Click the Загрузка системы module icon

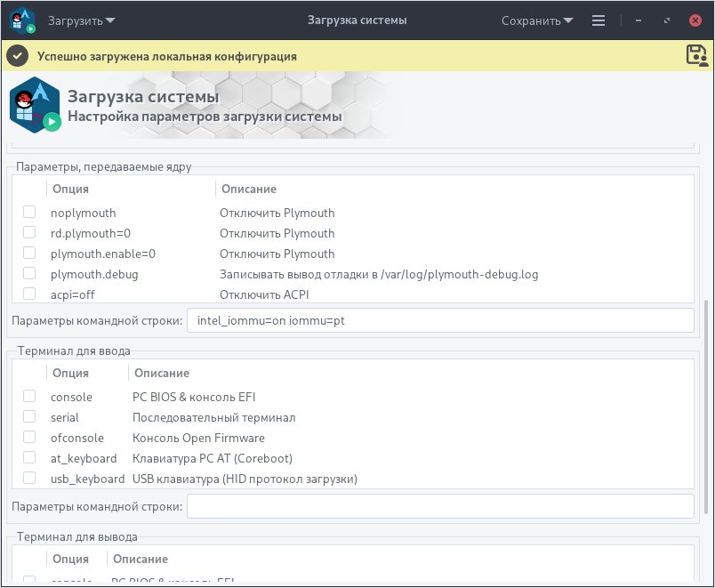point(34,103)
